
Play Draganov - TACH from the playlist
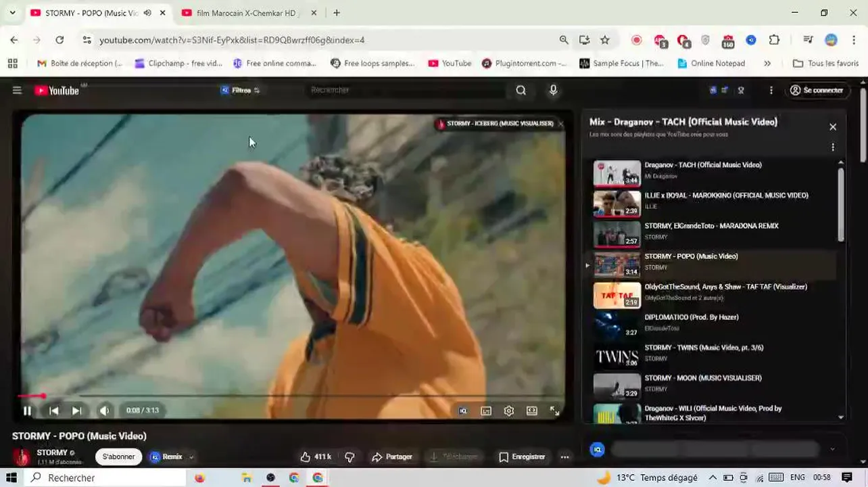coord(713,172)
